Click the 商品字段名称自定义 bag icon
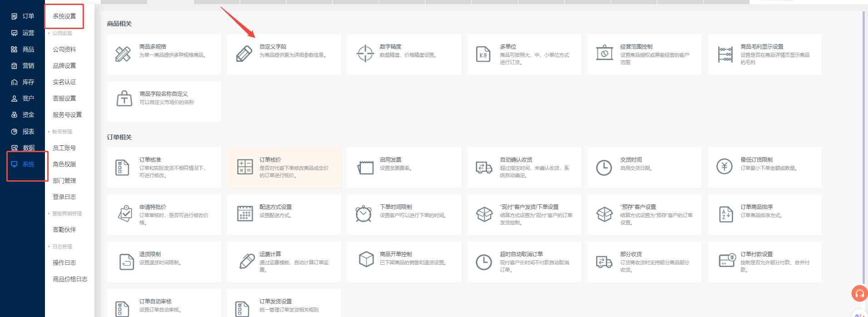The height and width of the screenshot is (317, 868). coord(124,98)
